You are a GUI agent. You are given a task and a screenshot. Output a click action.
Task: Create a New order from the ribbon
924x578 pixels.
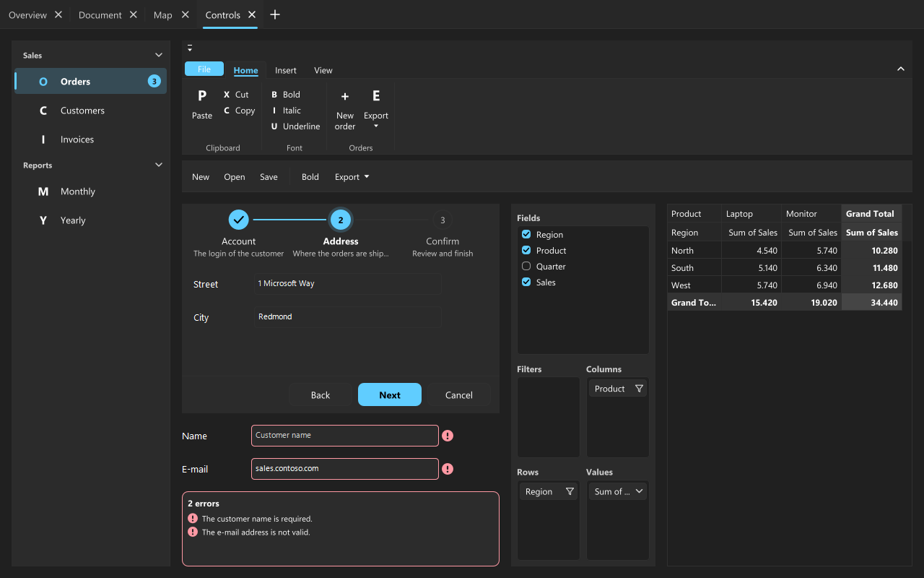coord(345,111)
